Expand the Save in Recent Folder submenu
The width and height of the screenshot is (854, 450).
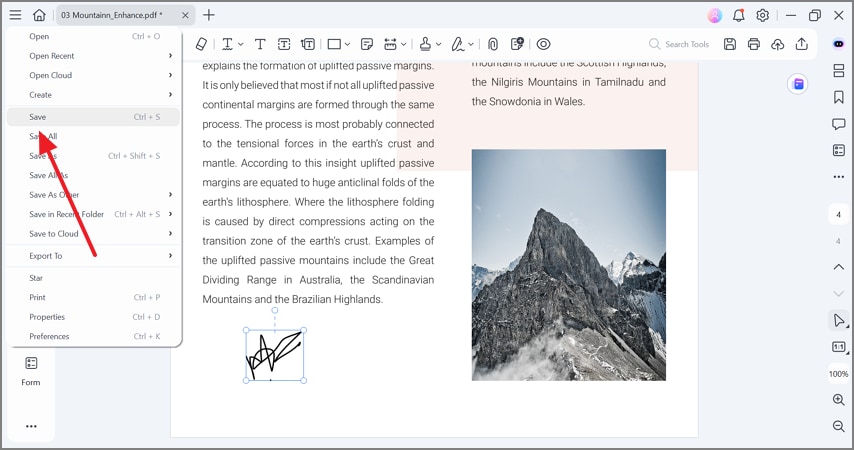(x=93, y=214)
